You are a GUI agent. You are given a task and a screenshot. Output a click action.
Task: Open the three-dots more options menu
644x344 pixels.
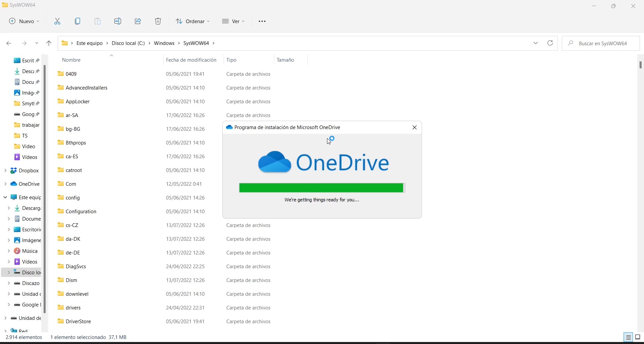point(262,21)
